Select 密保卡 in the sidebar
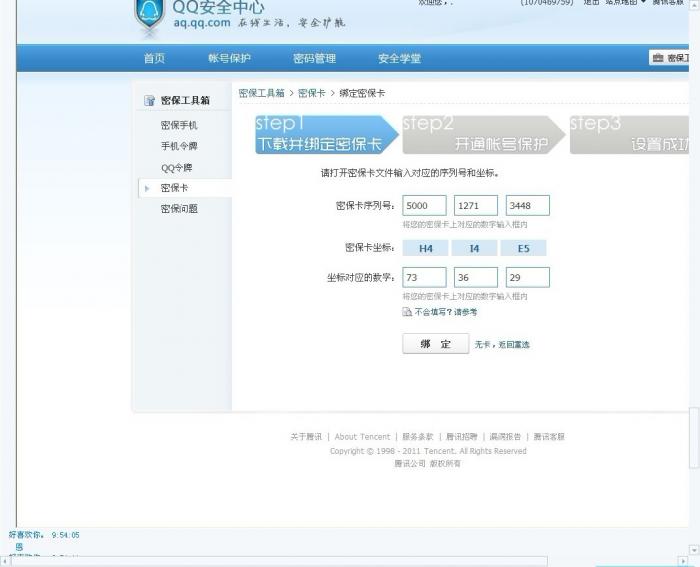The image size is (700, 567). [x=174, y=188]
